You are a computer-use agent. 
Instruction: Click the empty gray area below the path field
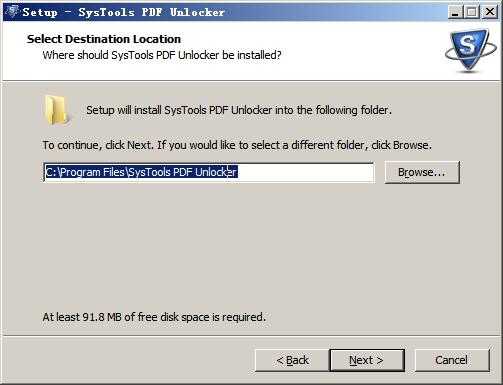point(250,247)
